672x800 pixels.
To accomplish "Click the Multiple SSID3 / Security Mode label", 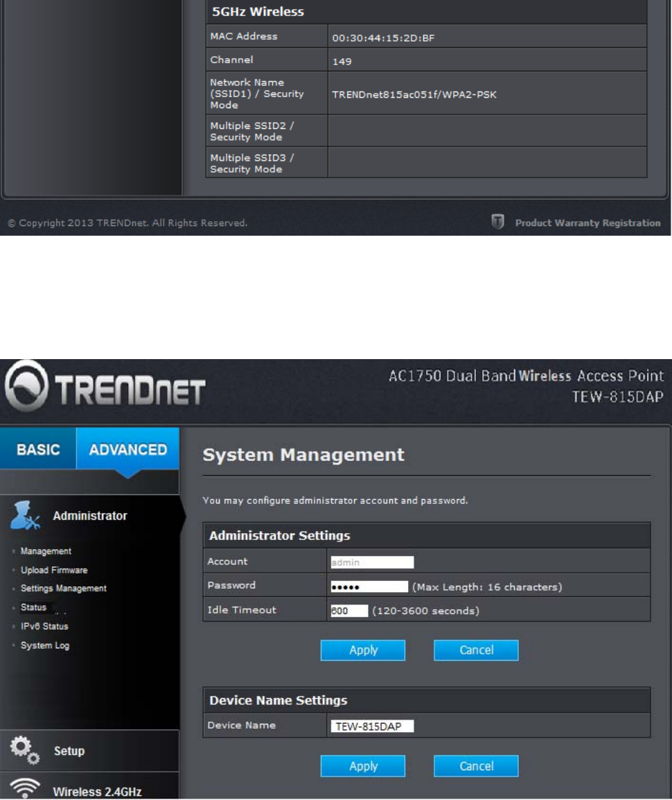I will [x=252, y=164].
